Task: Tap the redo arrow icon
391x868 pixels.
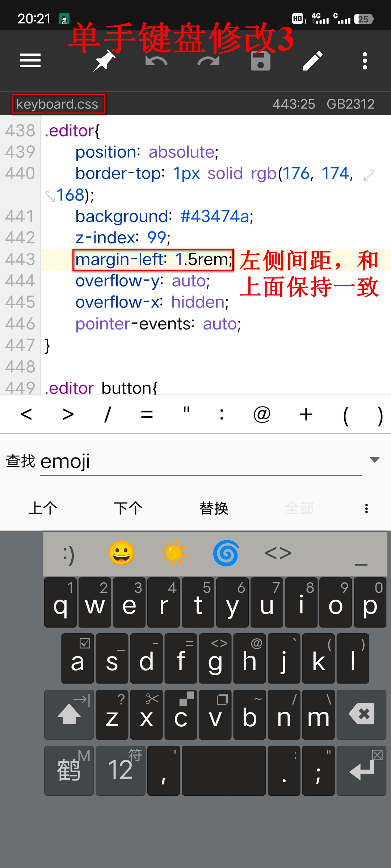Action: point(209,61)
